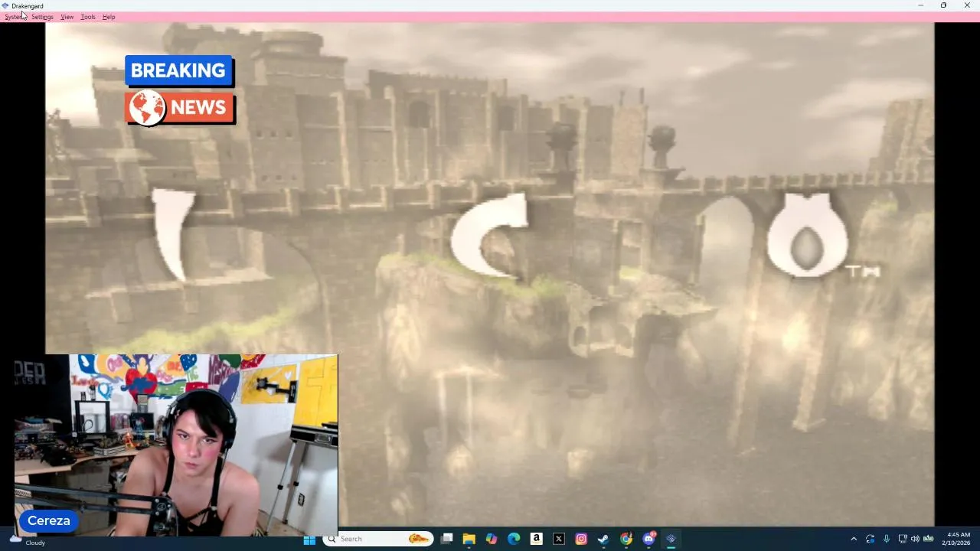Open the volume speaker icon
Viewport: 980px width, 551px height.
tap(915, 539)
